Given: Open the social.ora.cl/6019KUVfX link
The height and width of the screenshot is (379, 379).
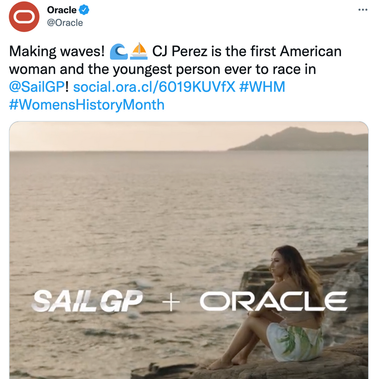Looking at the screenshot, I should [x=154, y=87].
